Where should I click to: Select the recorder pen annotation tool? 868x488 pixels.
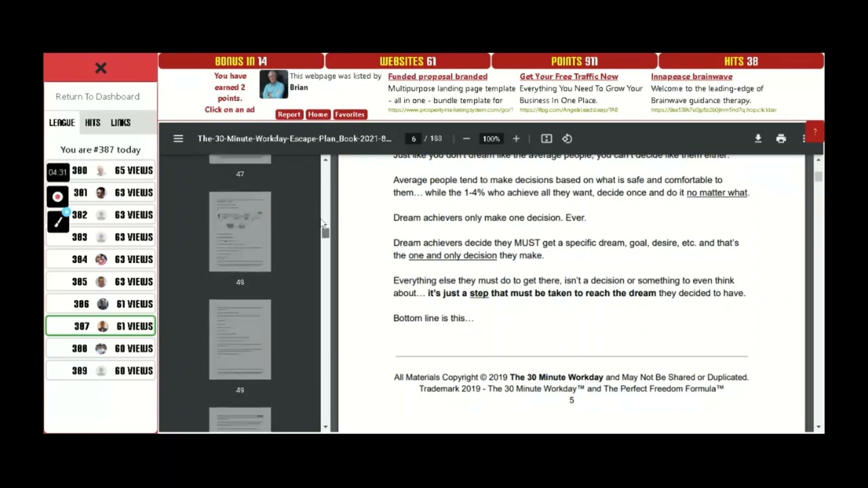(58, 222)
